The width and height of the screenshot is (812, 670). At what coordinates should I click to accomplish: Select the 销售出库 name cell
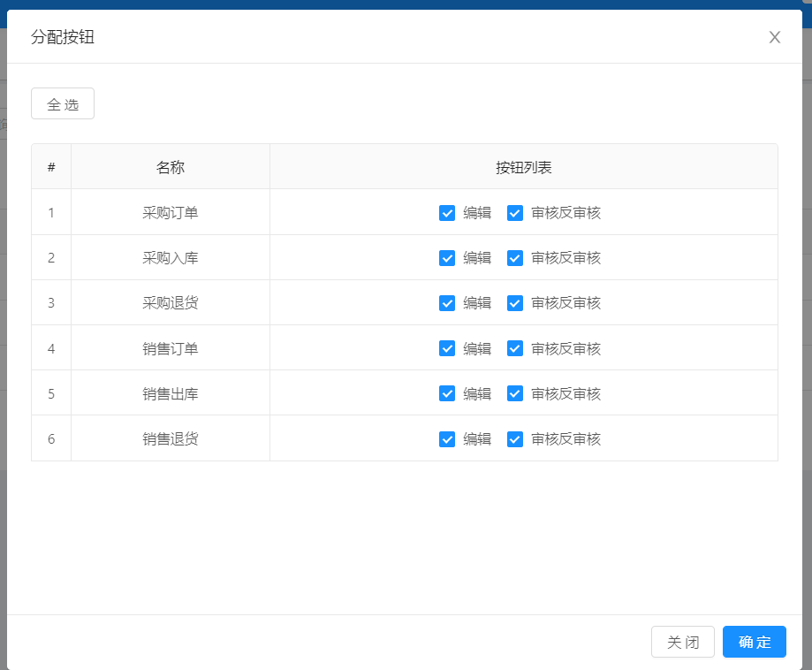pos(171,393)
